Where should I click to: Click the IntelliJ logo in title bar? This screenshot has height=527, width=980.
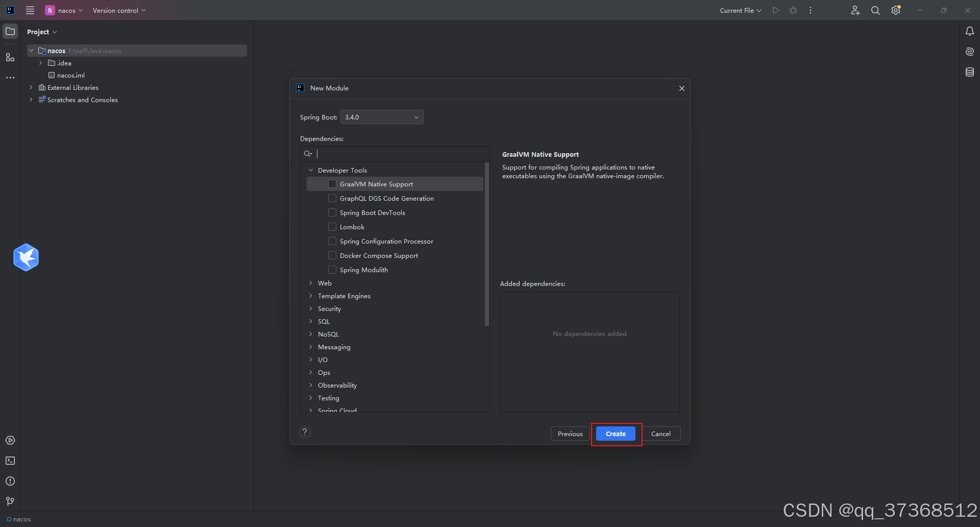coord(10,10)
